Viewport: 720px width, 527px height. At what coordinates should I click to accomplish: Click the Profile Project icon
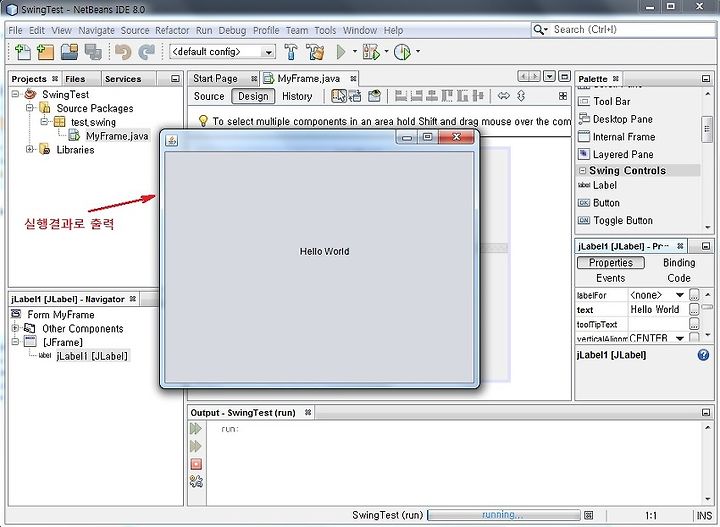click(403, 52)
